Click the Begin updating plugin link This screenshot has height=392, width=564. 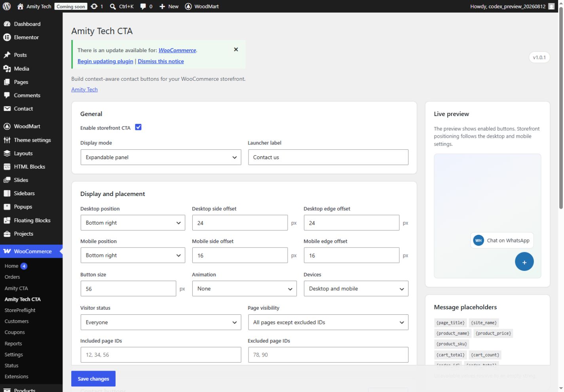click(105, 61)
